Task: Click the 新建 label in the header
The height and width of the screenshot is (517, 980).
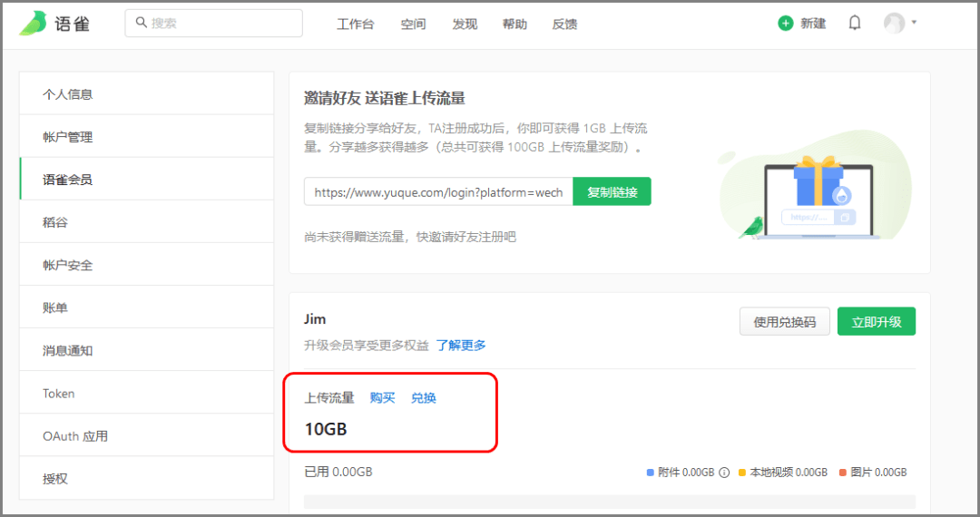Action: pos(813,23)
